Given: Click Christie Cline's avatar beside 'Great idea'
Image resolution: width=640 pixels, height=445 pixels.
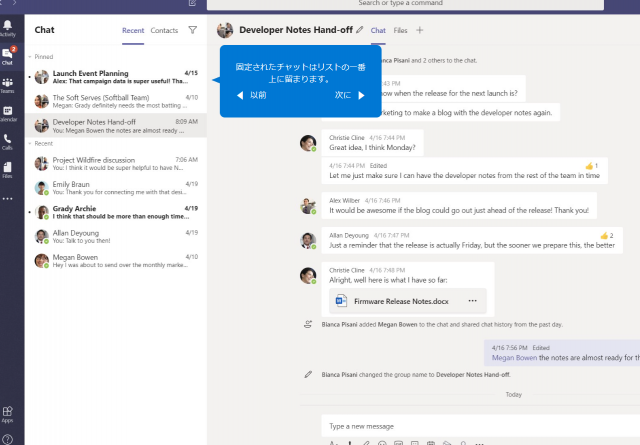Looking at the screenshot, I should pyautogui.click(x=308, y=143).
